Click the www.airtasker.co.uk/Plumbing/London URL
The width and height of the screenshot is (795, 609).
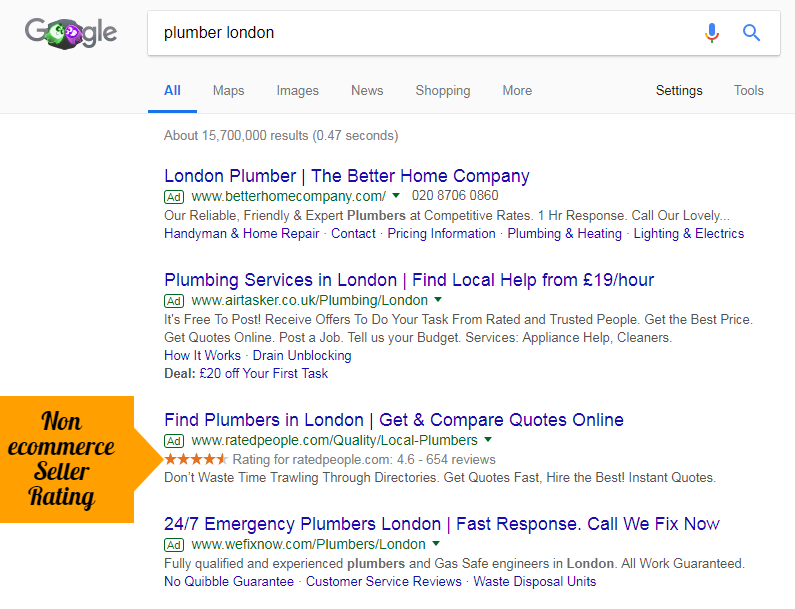coord(310,300)
